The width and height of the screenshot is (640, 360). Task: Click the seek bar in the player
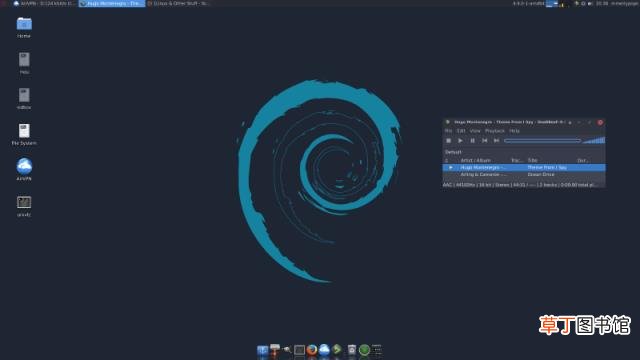point(542,140)
